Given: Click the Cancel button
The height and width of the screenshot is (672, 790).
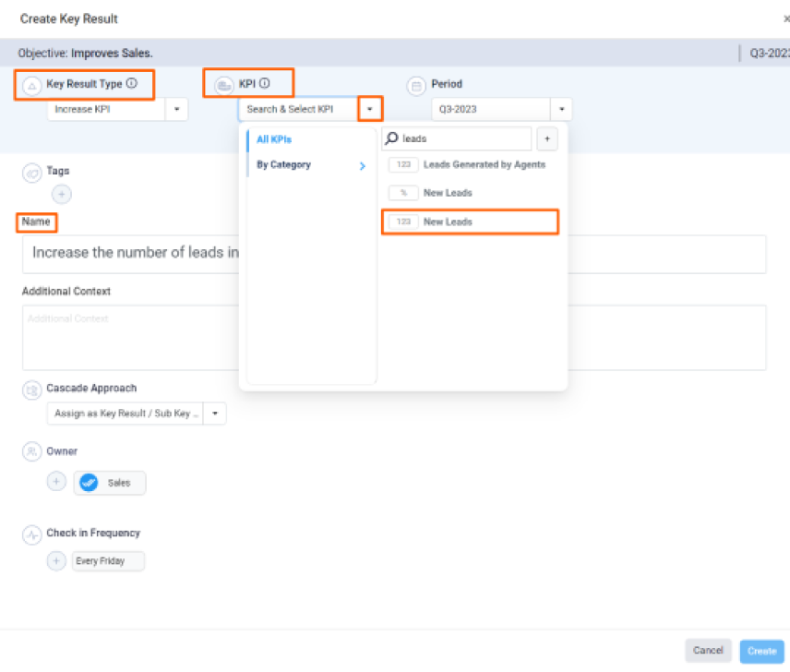Looking at the screenshot, I should point(708,651).
